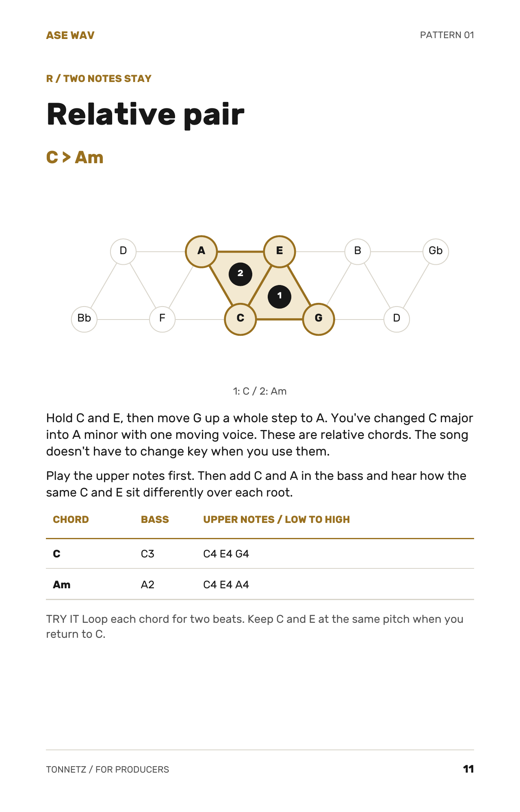Select the B note node

click(357, 251)
